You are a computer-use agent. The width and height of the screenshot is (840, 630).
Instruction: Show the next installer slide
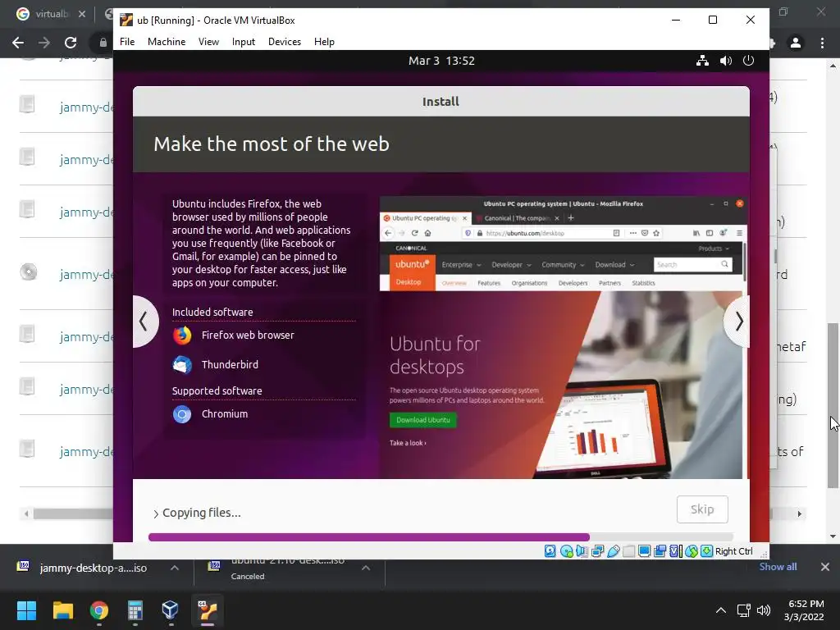(737, 322)
